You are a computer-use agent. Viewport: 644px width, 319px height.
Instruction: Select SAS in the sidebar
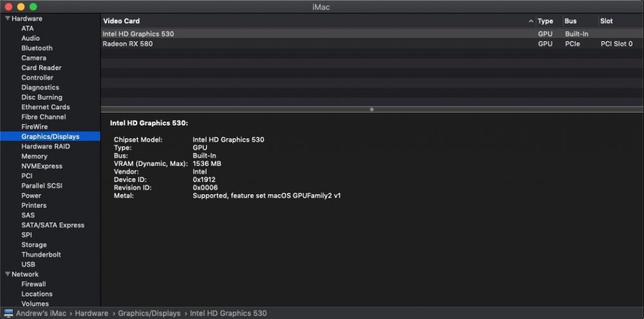click(28, 215)
